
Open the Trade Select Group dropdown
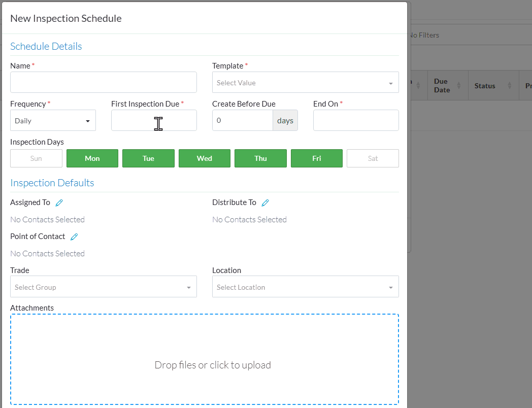click(x=104, y=287)
